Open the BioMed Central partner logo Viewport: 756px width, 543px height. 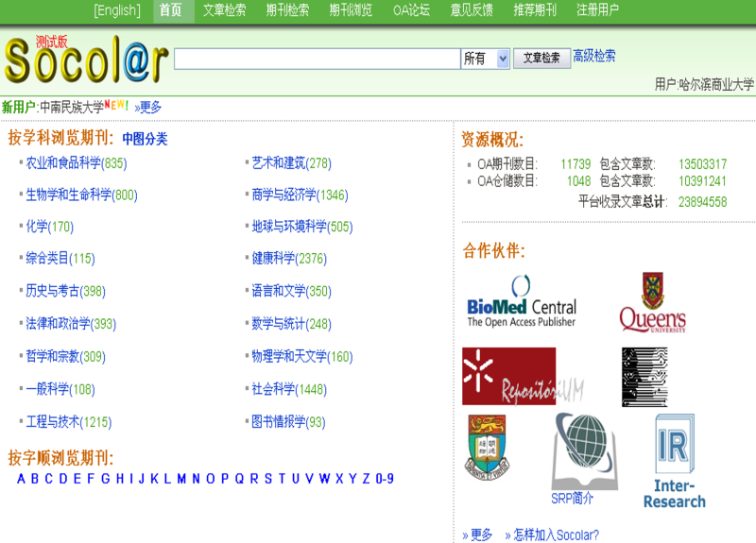coord(522,301)
